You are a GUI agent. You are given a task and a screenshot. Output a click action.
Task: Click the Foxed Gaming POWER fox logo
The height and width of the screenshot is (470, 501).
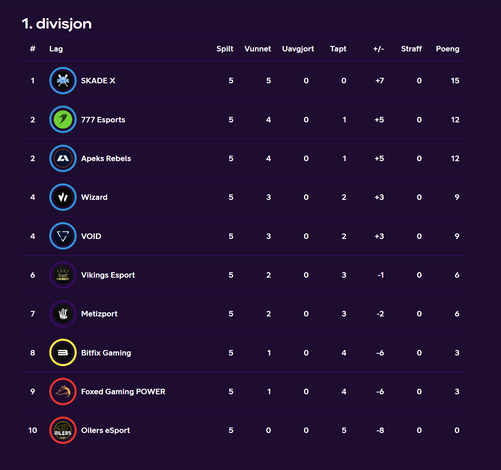pos(63,391)
